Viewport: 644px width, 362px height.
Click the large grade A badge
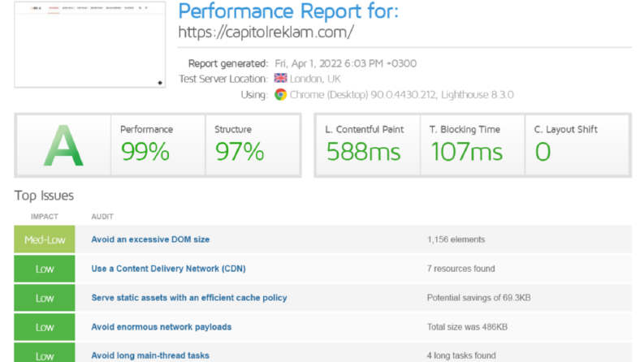point(63,145)
